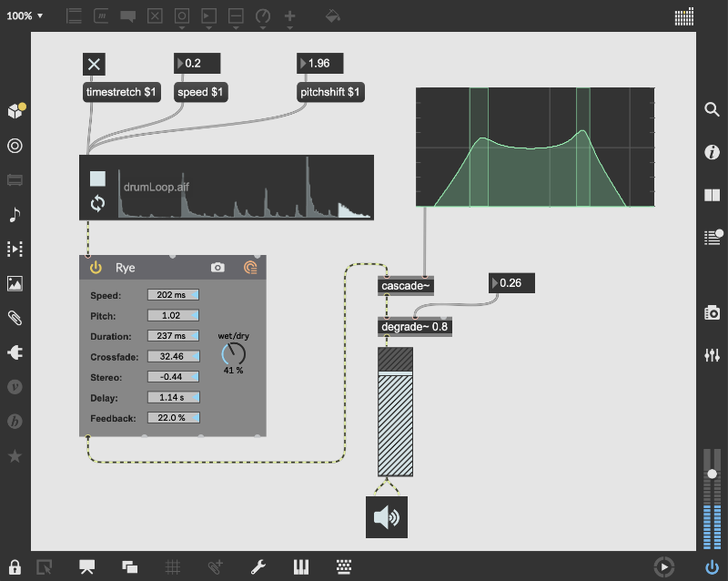Click the Feedback value field in the Rye device
Screen dimensions: 728x581
(173, 418)
